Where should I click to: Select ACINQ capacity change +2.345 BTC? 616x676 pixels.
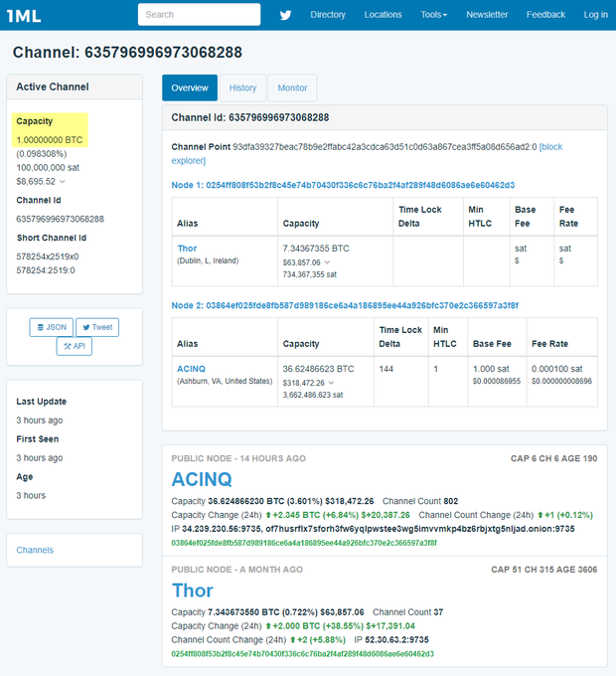(296, 515)
